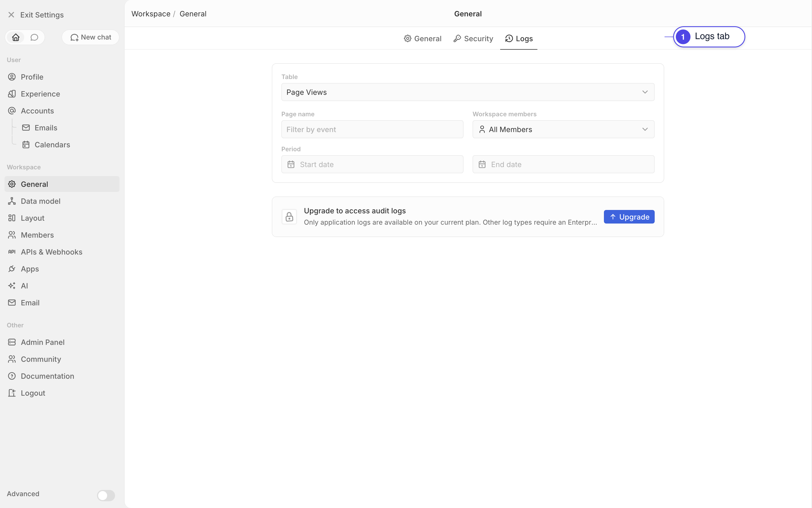Click the Apps plug icon
This screenshot has width=812, height=508.
(12, 269)
